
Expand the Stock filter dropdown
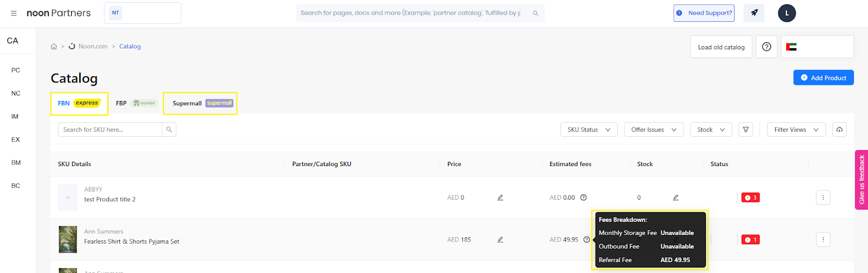coord(711,130)
